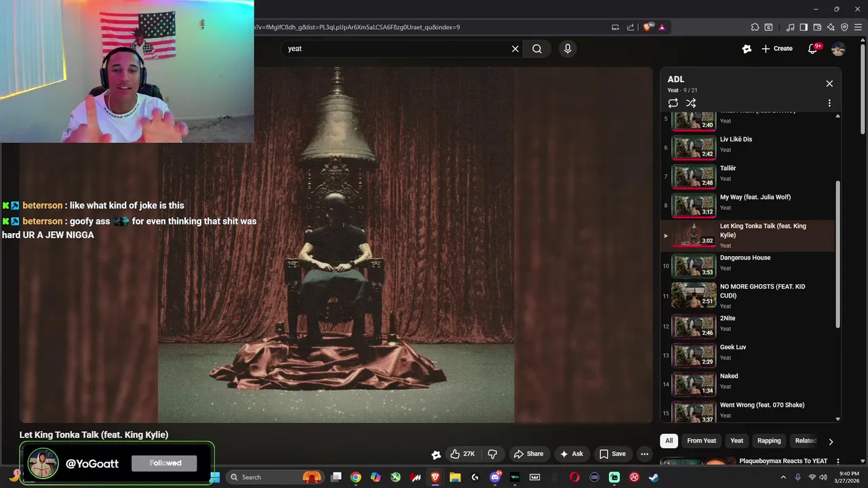The height and width of the screenshot is (488, 868).
Task: Open volume control in system tray
Action: coord(823,477)
